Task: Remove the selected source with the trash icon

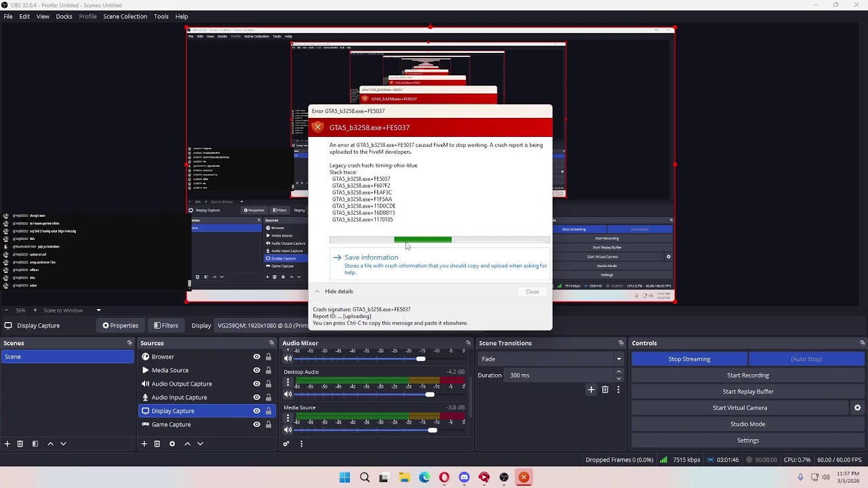Action: pos(157,444)
